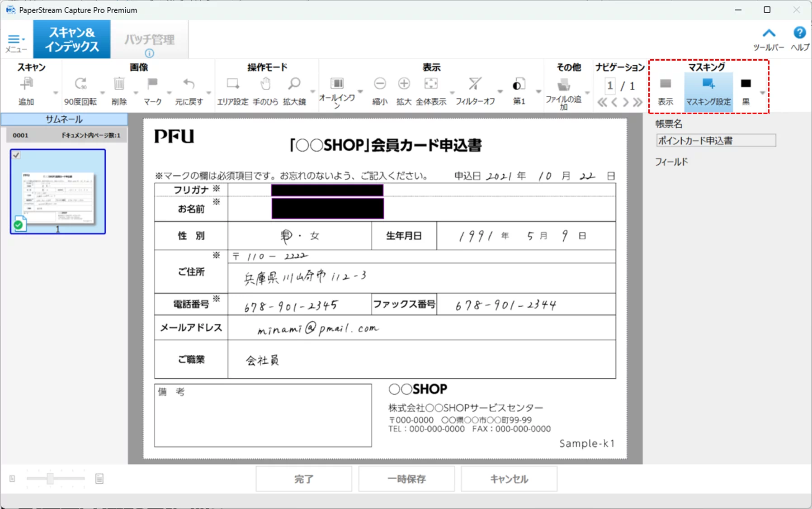This screenshot has width=812, height=509.
Task: Click the 90度回転 rotate icon
Action: (x=80, y=84)
